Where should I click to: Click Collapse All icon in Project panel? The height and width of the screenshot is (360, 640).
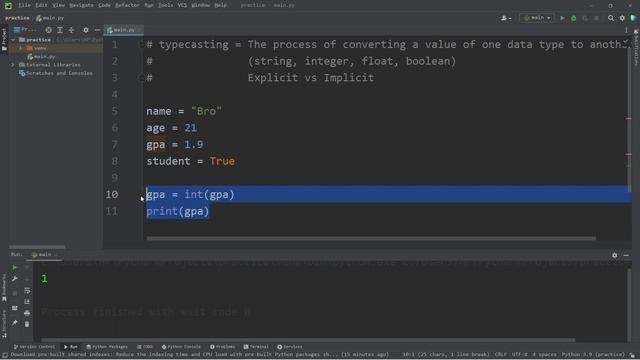pos(71,30)
